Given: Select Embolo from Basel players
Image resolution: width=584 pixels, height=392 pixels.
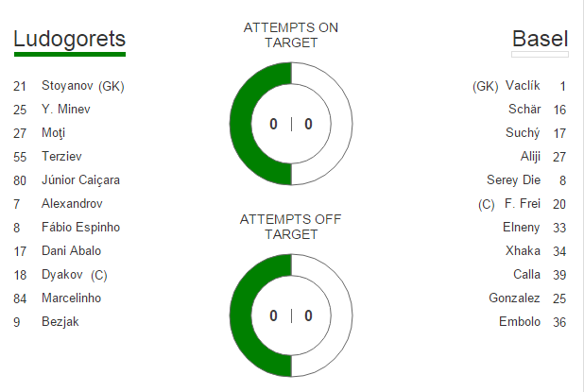Looking at the screenshot, I should click(x=520, y=322).
